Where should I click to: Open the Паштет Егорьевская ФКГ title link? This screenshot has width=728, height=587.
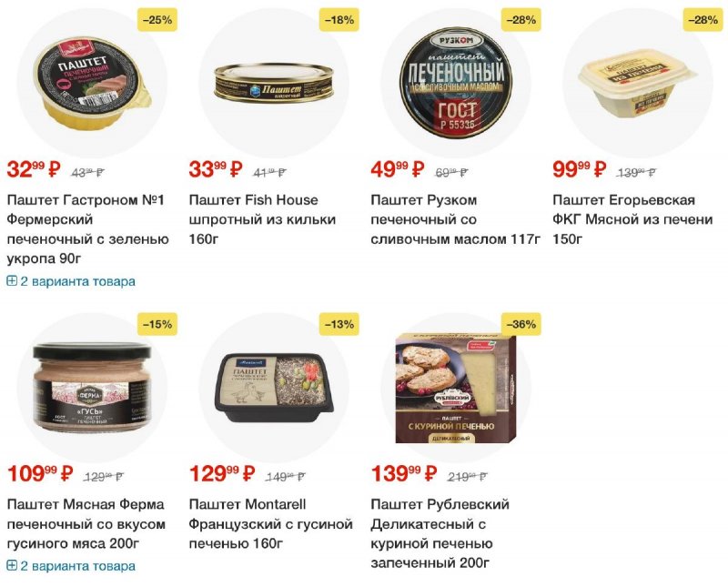(632, 219)
